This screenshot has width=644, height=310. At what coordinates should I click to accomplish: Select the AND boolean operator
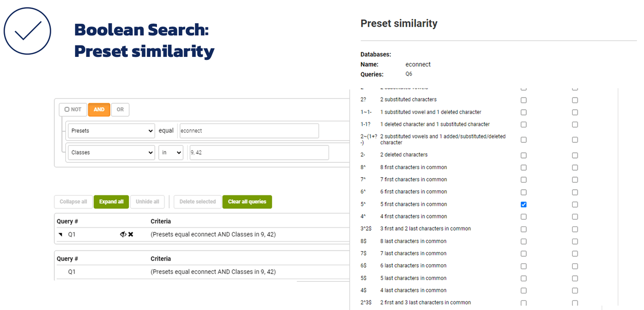[x=99, y=110]
